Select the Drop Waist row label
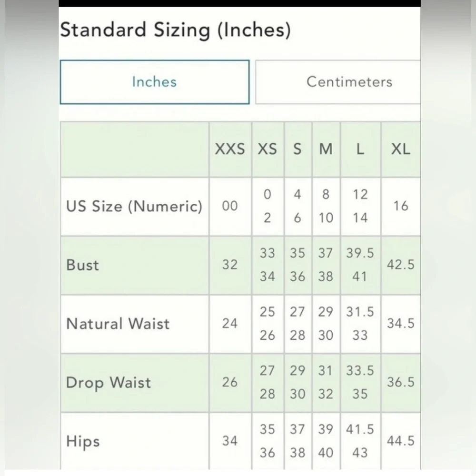The width and height of the screenshot is (476, 476). pos(109,383)
